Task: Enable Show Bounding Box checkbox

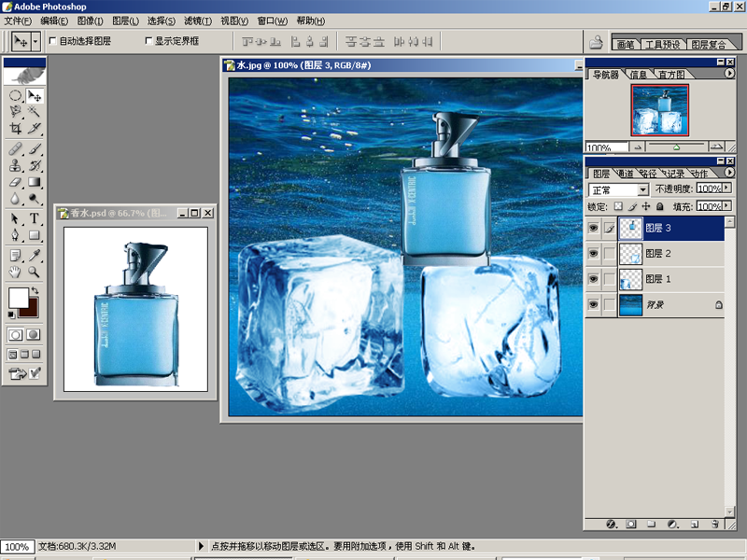Action: point(148,41)
